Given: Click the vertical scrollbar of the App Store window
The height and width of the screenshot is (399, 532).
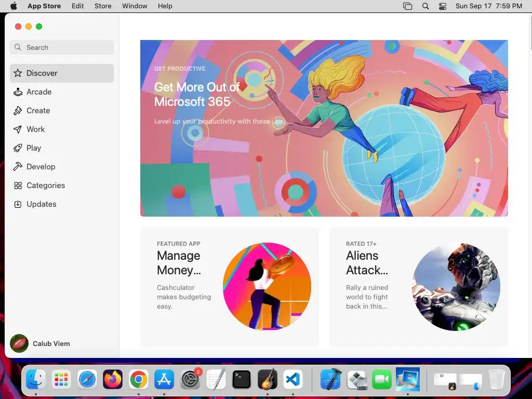Looking at the screenshot, I should coord(530,34).
